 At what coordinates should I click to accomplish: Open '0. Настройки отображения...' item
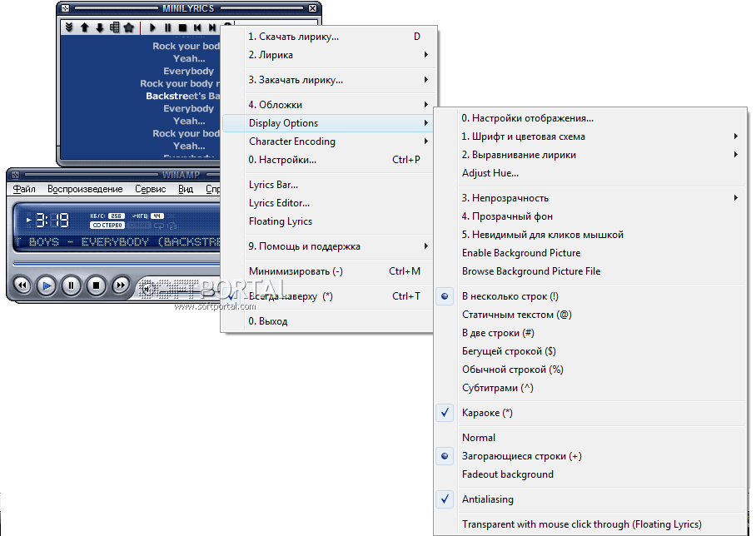click(590, 118)
